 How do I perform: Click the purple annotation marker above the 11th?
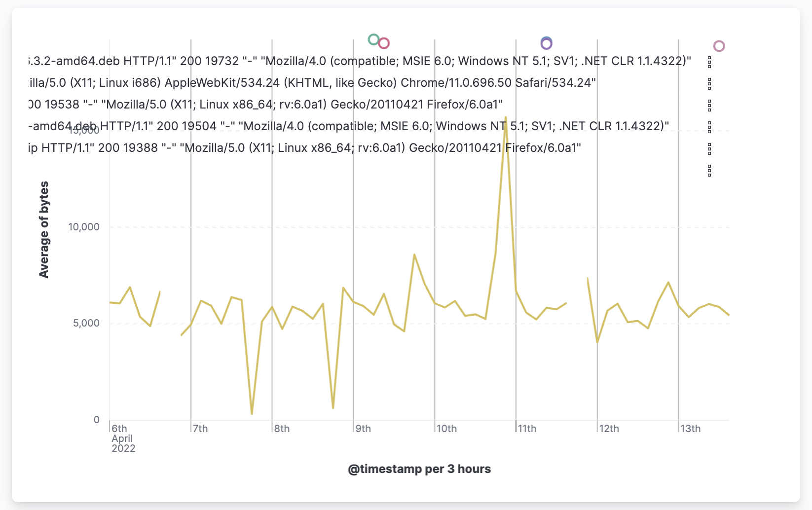point(546,43)
